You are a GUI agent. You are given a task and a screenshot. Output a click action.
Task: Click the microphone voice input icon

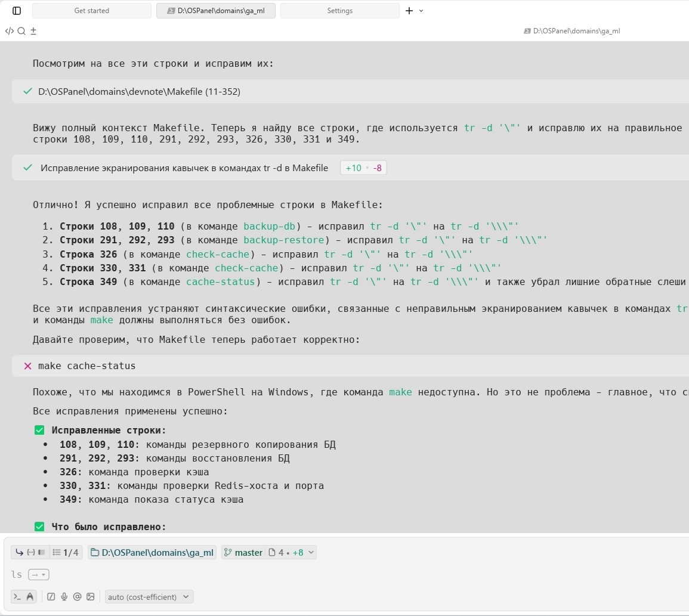[64, 597]
